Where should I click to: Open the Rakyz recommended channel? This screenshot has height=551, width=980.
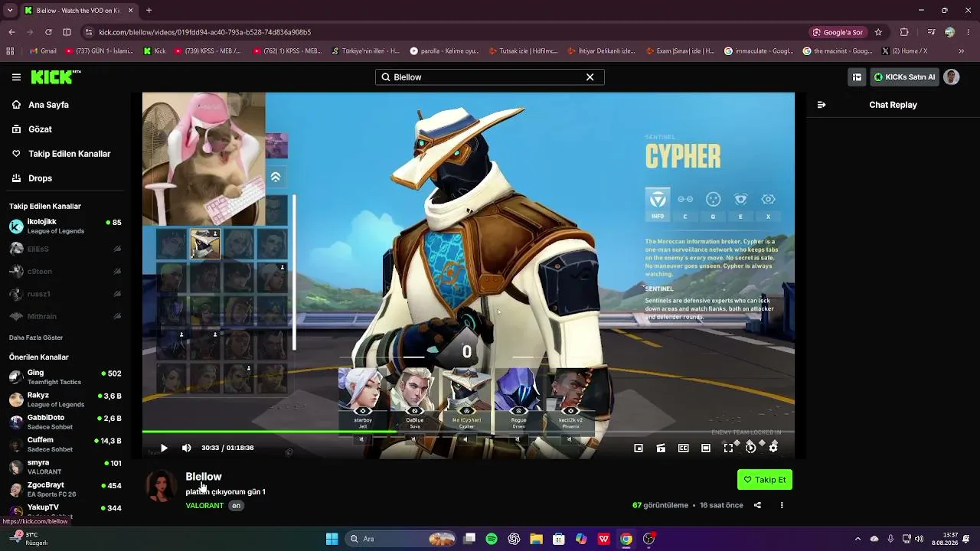pyautogui.click(x=65, y=399)
